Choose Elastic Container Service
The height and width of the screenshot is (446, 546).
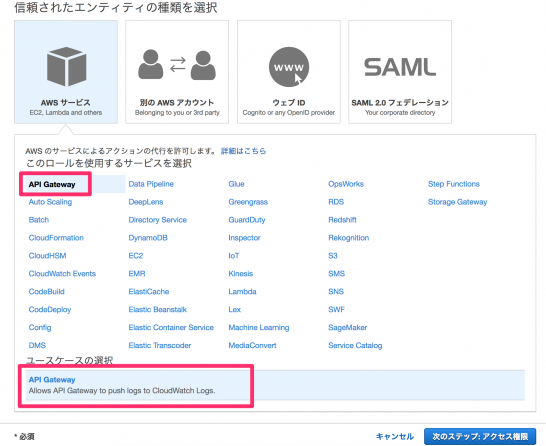click(171, 327)
